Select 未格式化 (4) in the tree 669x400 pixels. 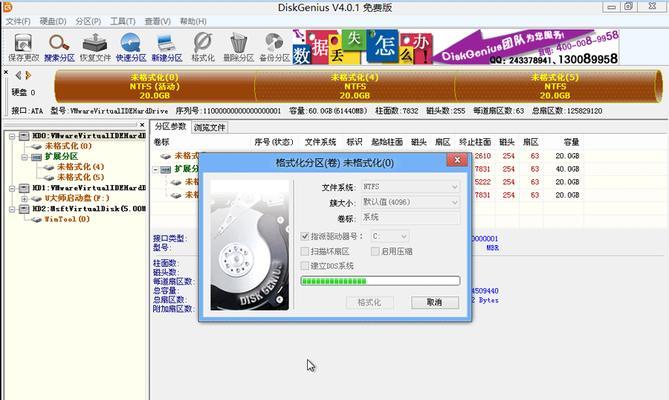point(81,167)
